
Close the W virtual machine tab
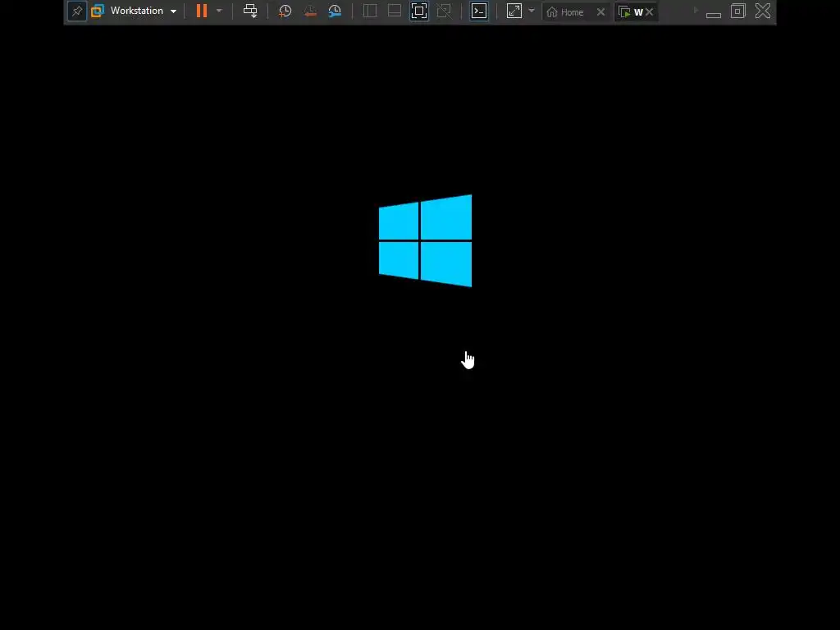point(650,11)
